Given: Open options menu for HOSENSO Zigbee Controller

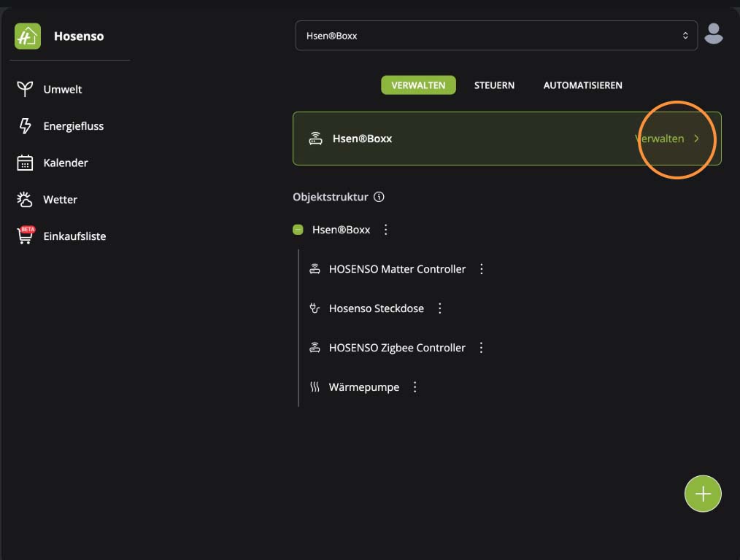Looking at the screenshot, I should click(x=481, y=347).
